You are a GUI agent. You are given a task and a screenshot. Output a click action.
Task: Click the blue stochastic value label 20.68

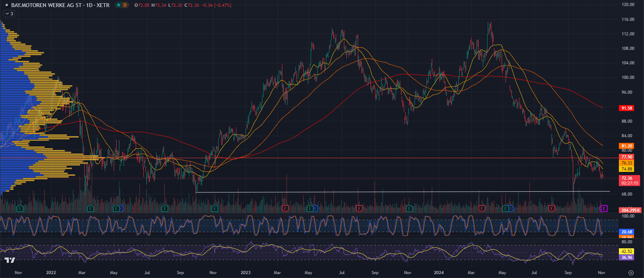pyautogui.click(x=627, y=232)
